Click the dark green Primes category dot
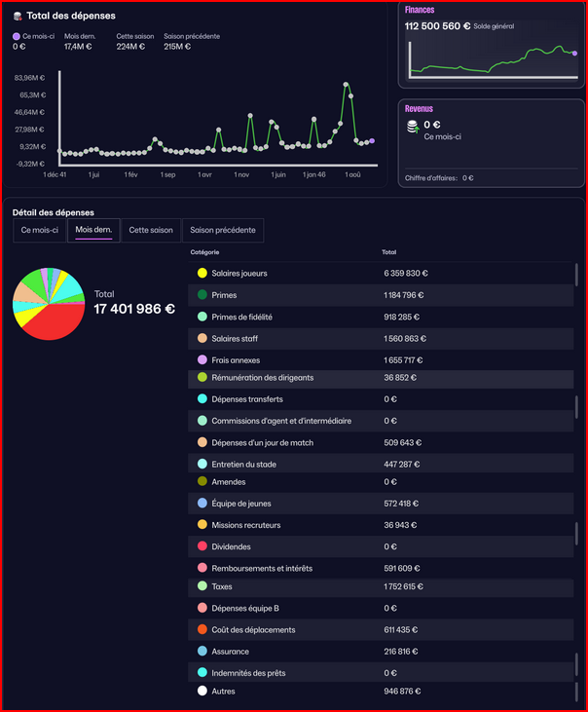Screen dimensions: 588x712 pos(202,295)
